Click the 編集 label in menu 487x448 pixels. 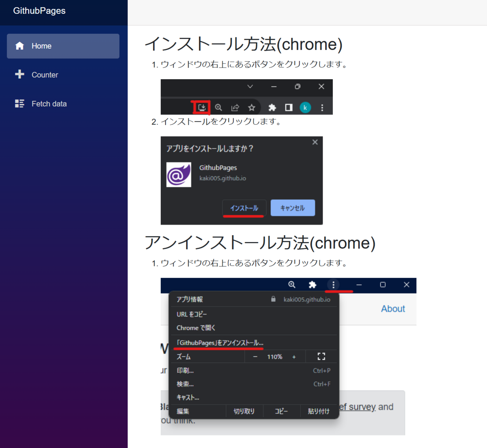click(183, 411)
